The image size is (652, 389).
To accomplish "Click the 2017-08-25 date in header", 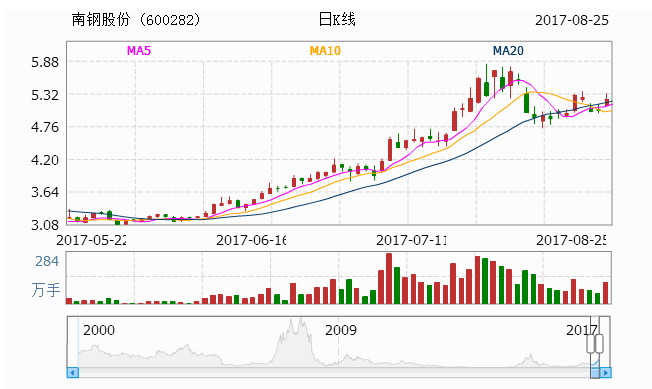I will point(572,20).
